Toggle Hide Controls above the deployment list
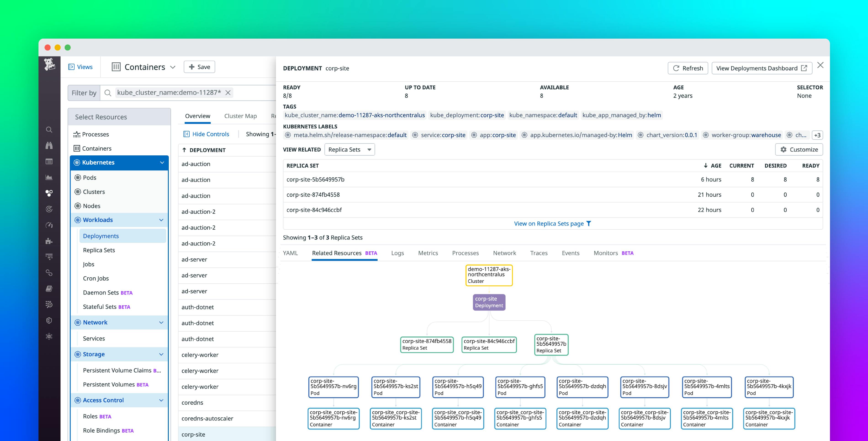 click(x=206, y=134)
